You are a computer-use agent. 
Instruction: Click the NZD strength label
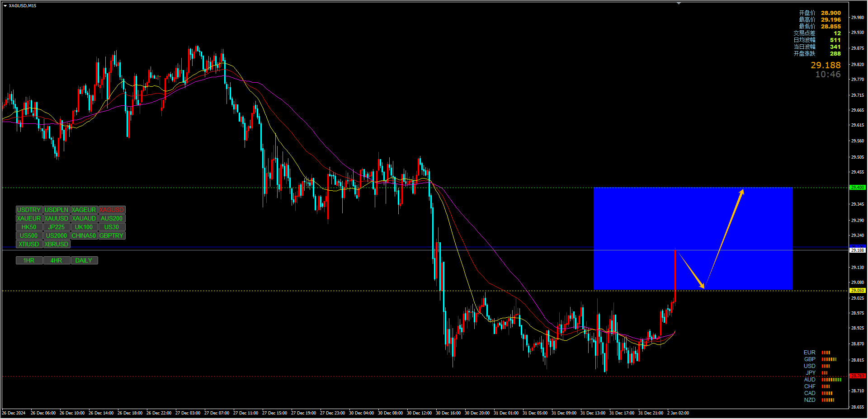[x=810, y=400]
